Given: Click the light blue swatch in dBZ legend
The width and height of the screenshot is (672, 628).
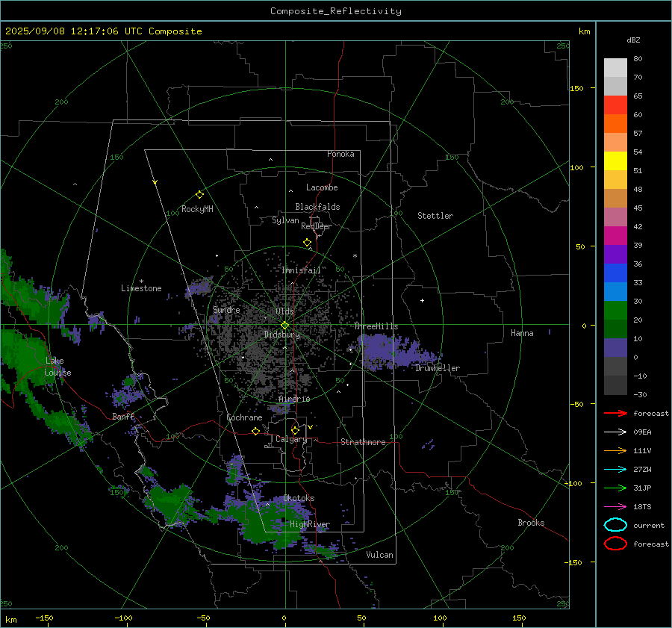Looking at the screenshot, I should pos(615,291).
